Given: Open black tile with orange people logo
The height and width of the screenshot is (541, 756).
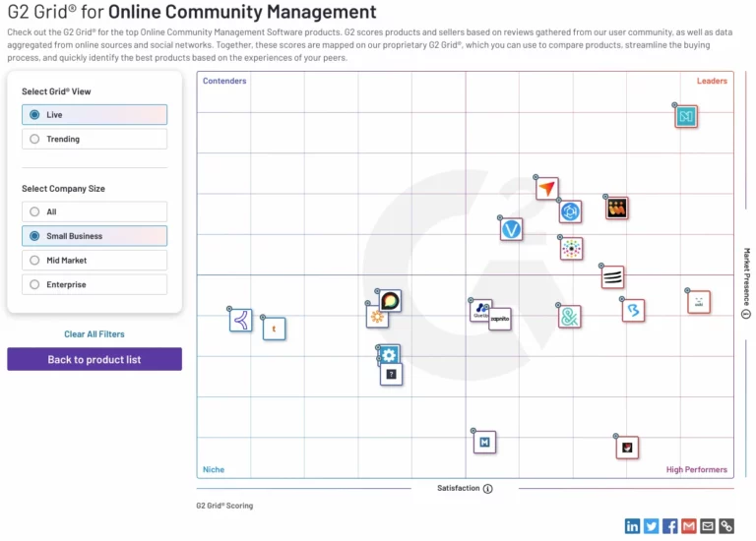Looking at the screenshot, I should [616, 209].
